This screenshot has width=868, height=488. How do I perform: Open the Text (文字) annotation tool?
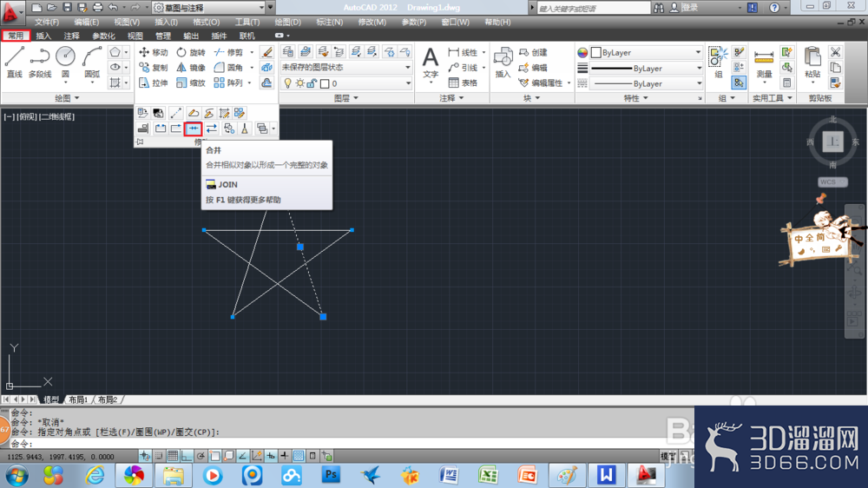431,63
